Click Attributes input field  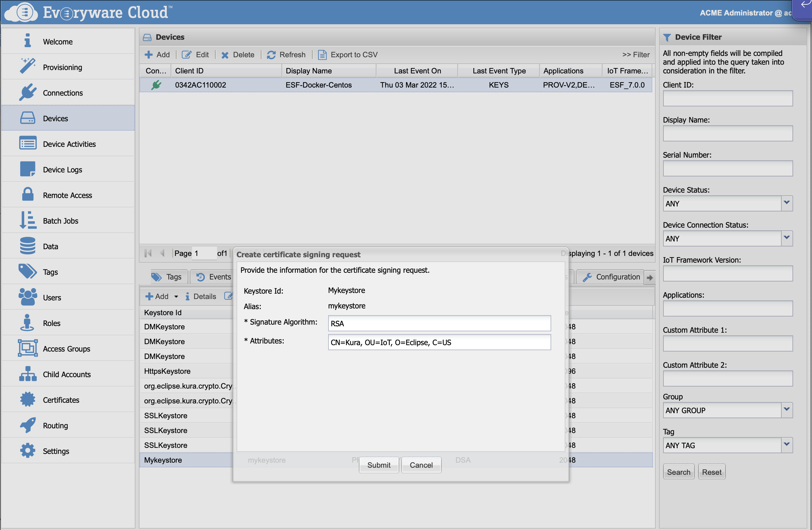tap(439, 342)
